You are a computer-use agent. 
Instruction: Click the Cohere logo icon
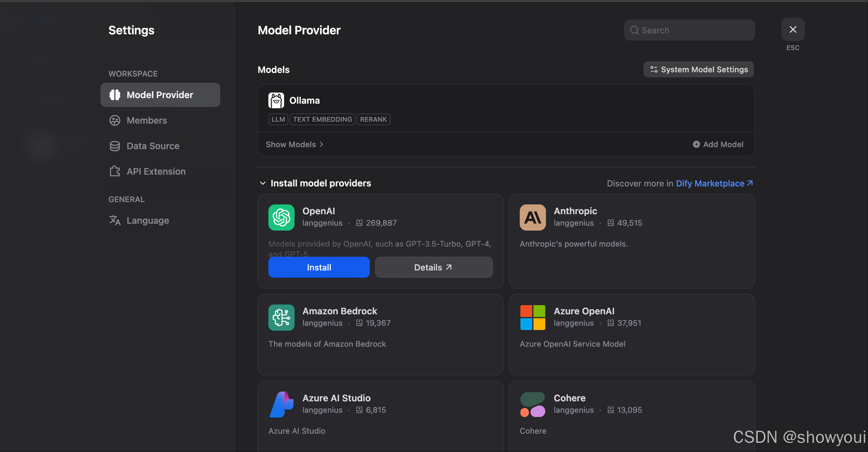click(x=533, y=404)
